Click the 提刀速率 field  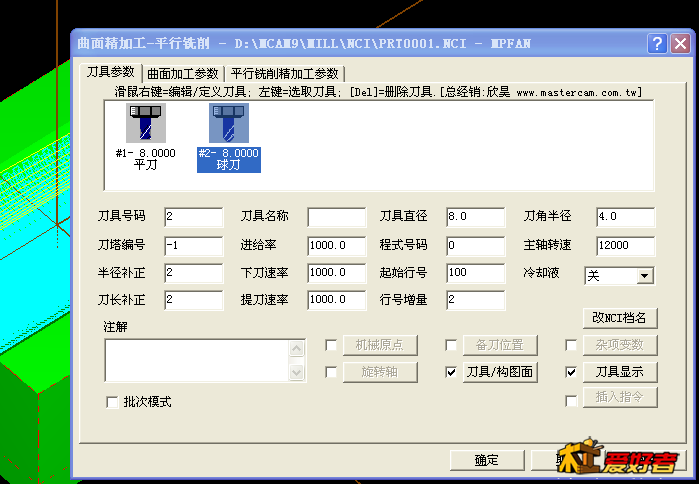(337, 300)
